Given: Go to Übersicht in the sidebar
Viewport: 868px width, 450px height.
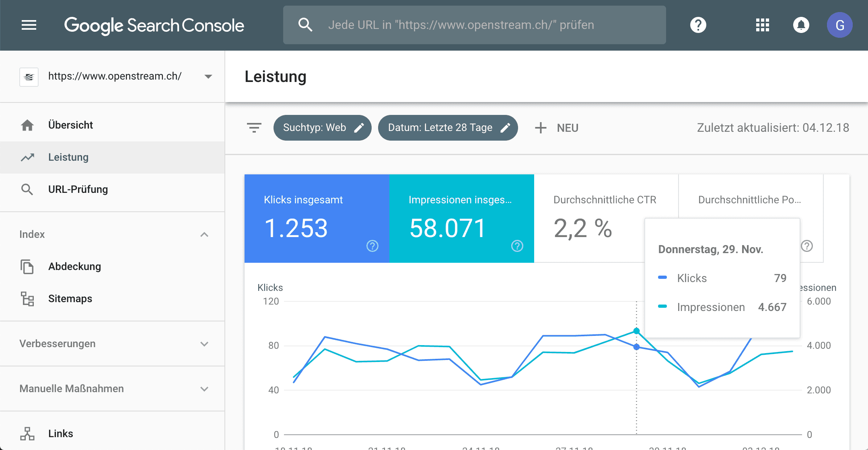Looking at the screenshot, I should (x=70, y=125).
